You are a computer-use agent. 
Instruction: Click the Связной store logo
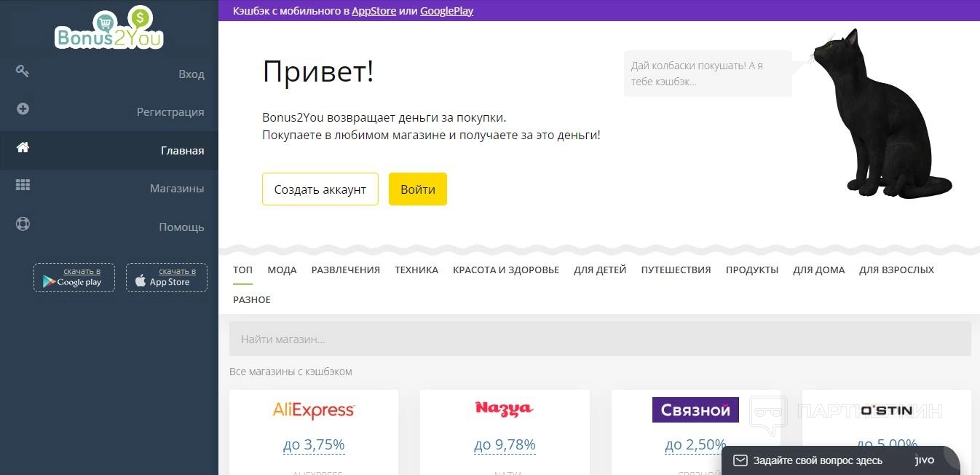pos(695,410)
